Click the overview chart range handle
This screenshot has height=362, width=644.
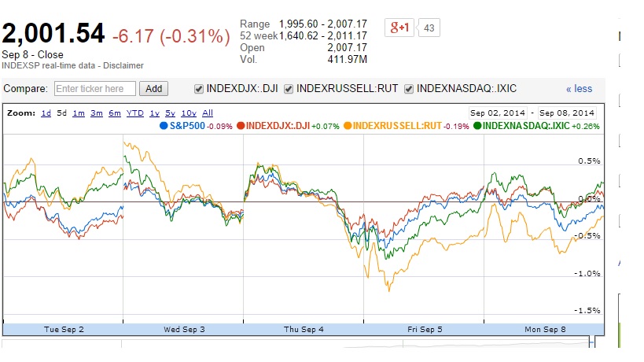591,342
